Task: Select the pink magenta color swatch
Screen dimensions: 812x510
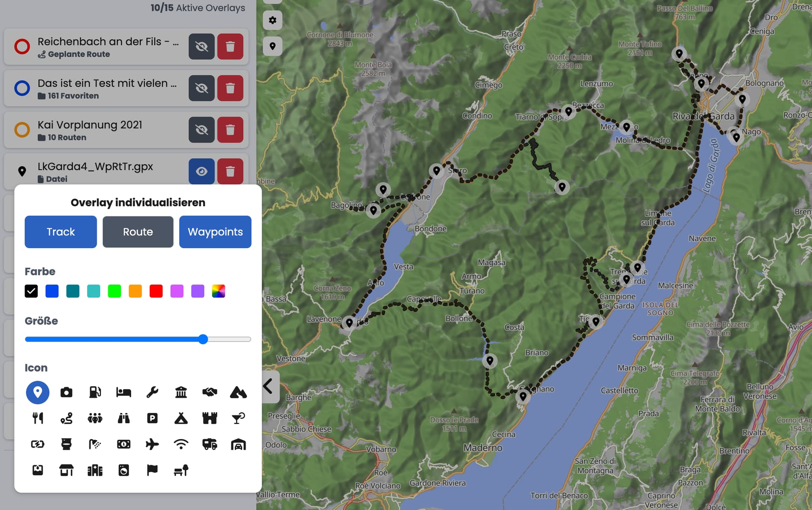Action: pos(177,291)
